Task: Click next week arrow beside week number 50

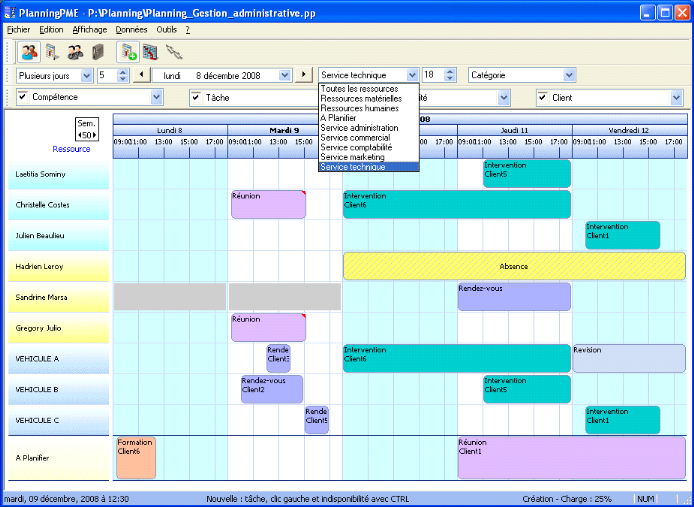Action: (94, 135)
